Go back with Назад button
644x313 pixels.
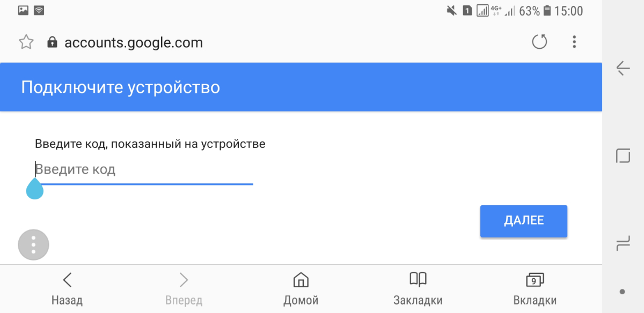(67, 288)
